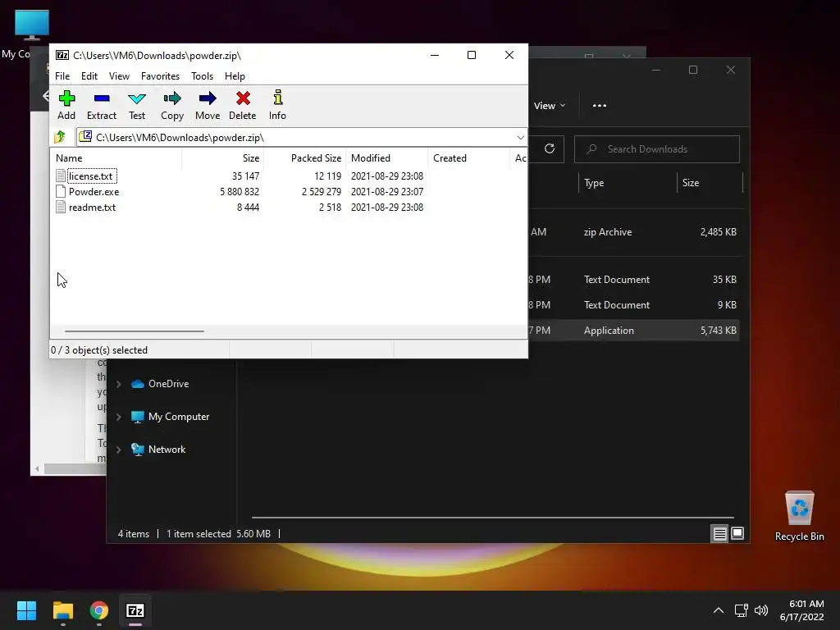The height and width of the screenshot is (630, 840).
Task: Open the Windows Start menu
Action: click(x=26, y=610)
